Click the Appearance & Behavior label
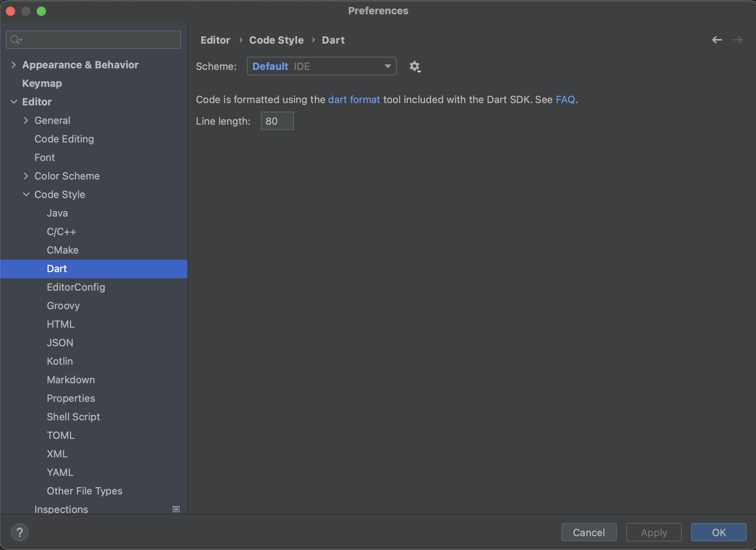 coord(80,65)
